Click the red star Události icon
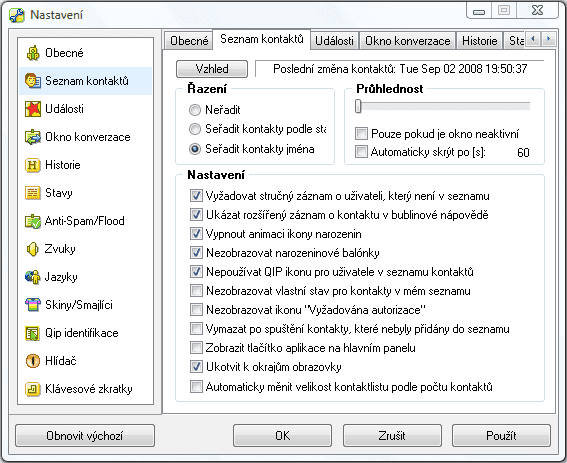Screen dimensions: 567x463 tap(33, 109)
